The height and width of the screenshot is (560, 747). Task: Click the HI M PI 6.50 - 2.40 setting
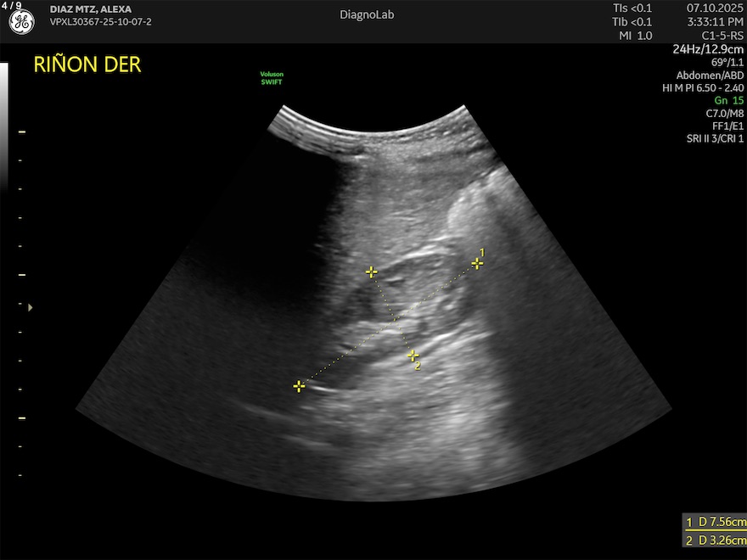pos(703,87)
